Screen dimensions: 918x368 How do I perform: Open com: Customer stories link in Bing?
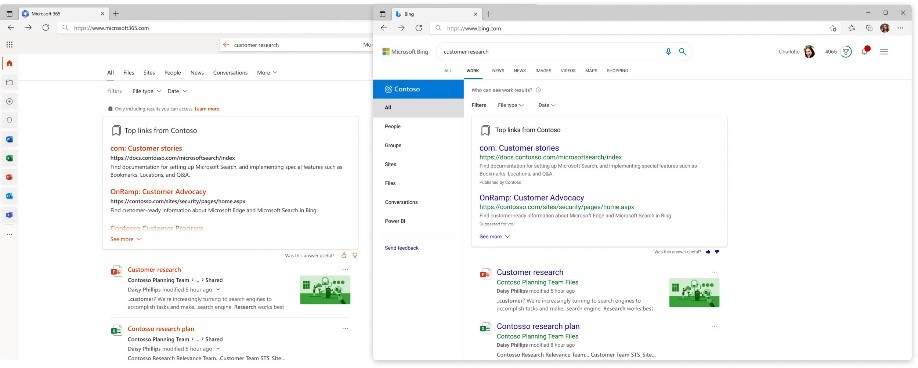(x=519, y=148)
